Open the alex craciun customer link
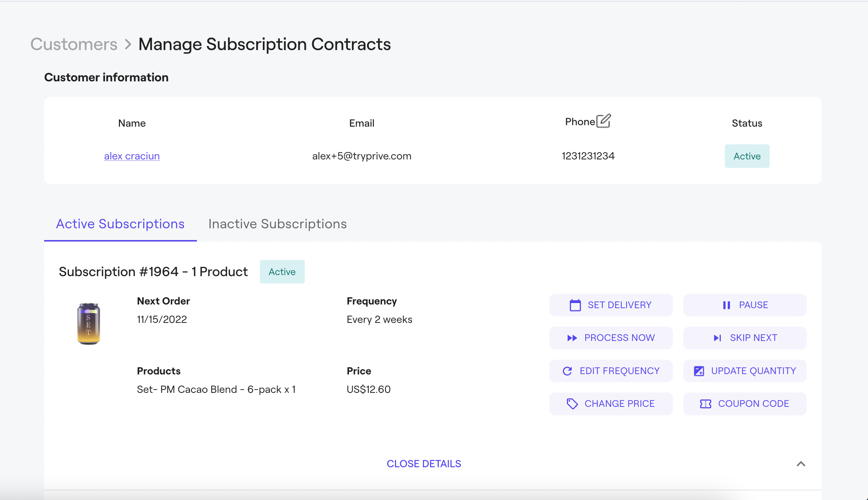Screen dimensions: 868x500 [132, 156]
